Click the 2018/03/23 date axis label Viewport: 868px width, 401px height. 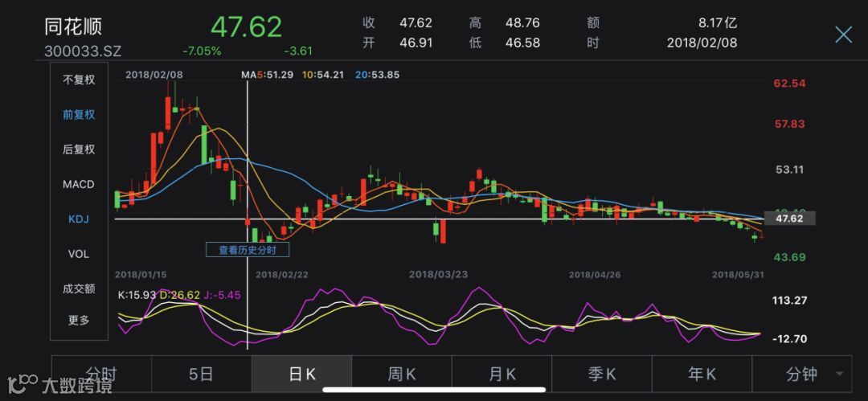click(438, 274)
